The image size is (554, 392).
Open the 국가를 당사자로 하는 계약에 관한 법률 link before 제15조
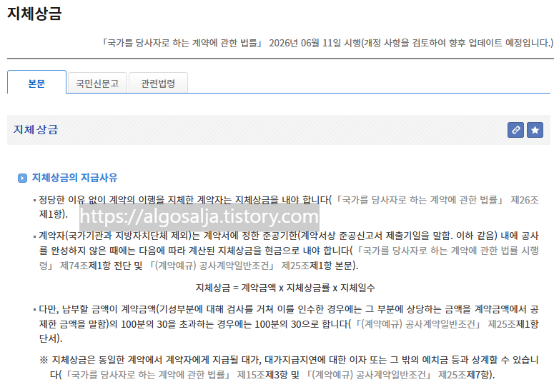147,374
